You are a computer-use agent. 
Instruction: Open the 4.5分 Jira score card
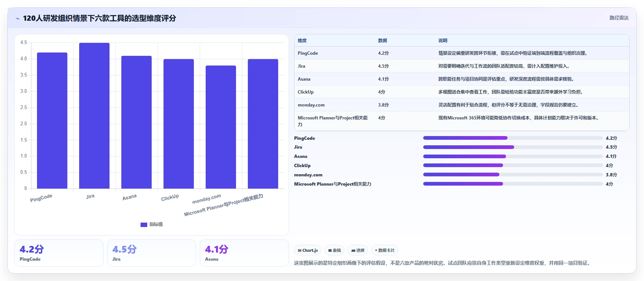click(152, 253)
